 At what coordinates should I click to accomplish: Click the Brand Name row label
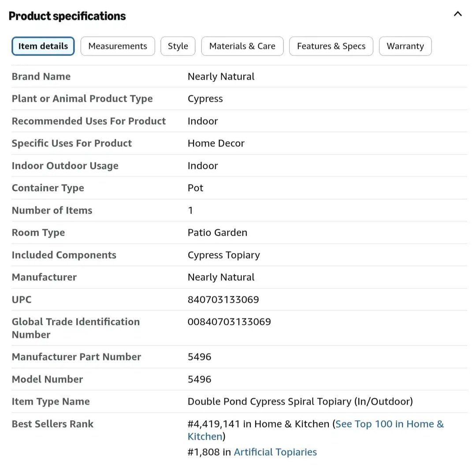[41, 77]
